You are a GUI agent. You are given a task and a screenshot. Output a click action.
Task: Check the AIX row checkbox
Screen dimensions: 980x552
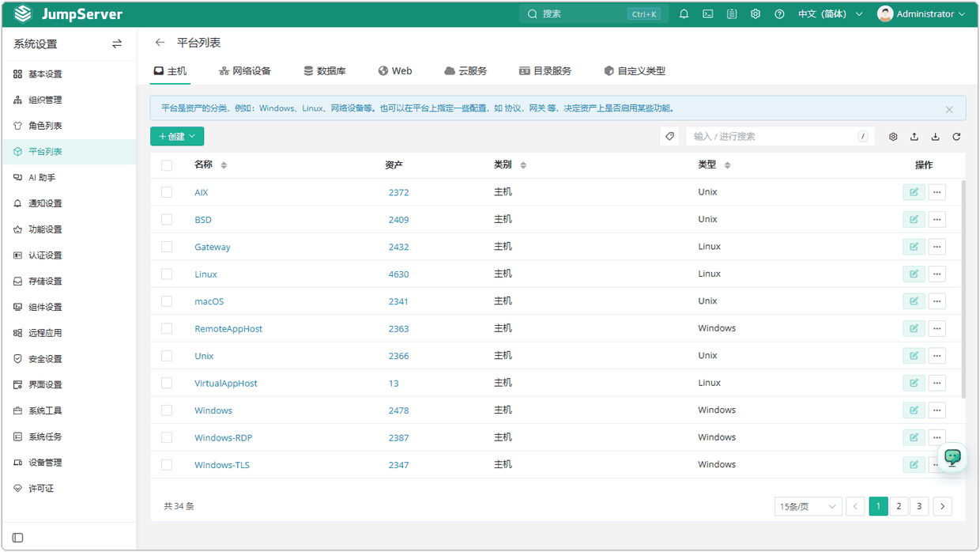(167, 192)
